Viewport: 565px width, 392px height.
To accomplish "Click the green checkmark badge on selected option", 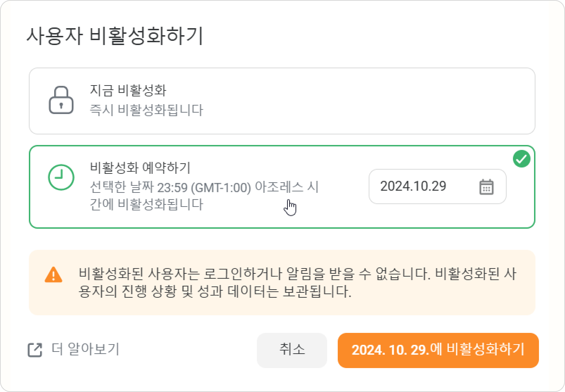I will click(522, 159).
